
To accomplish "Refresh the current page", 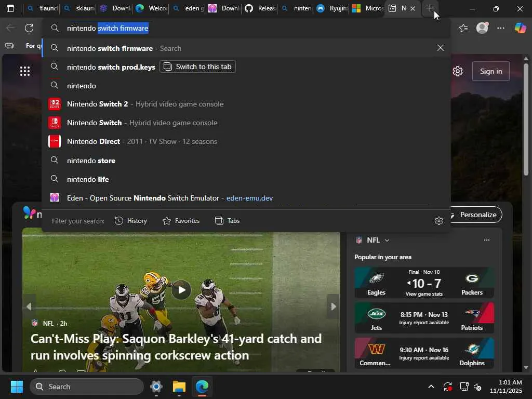I will [x=29, y=28].
